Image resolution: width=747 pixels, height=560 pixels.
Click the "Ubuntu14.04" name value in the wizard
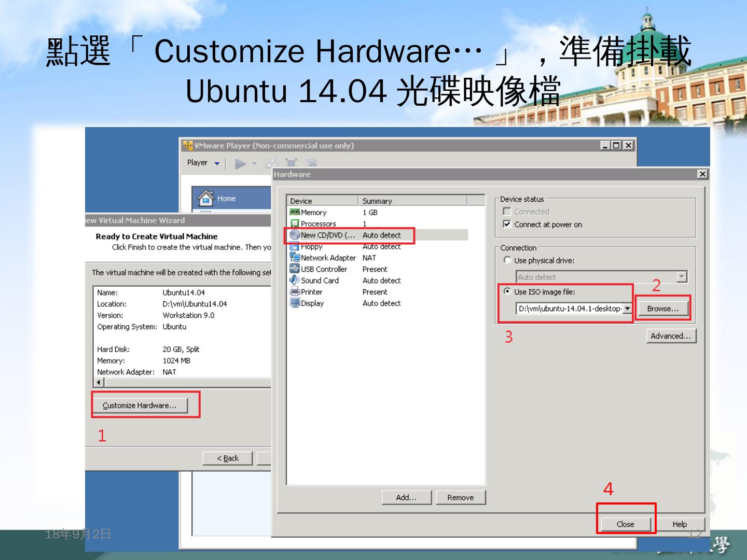[184, 292]
